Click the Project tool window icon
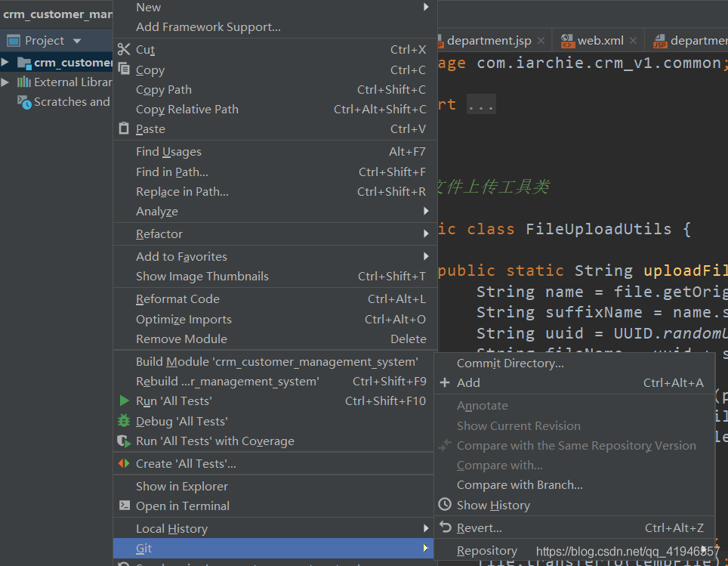Viewport: 728px width, 566px height. (14, 41)
